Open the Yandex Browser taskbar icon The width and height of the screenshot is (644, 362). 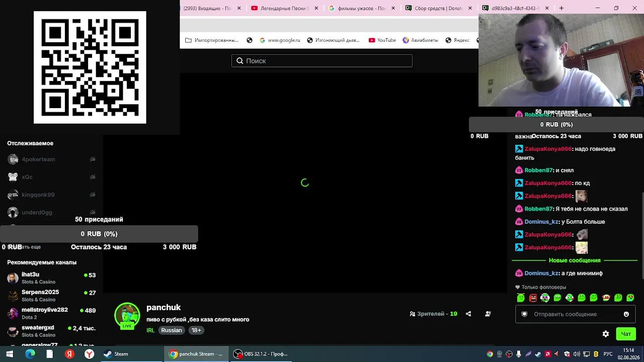pyautogui.click(x=89, y=354)
